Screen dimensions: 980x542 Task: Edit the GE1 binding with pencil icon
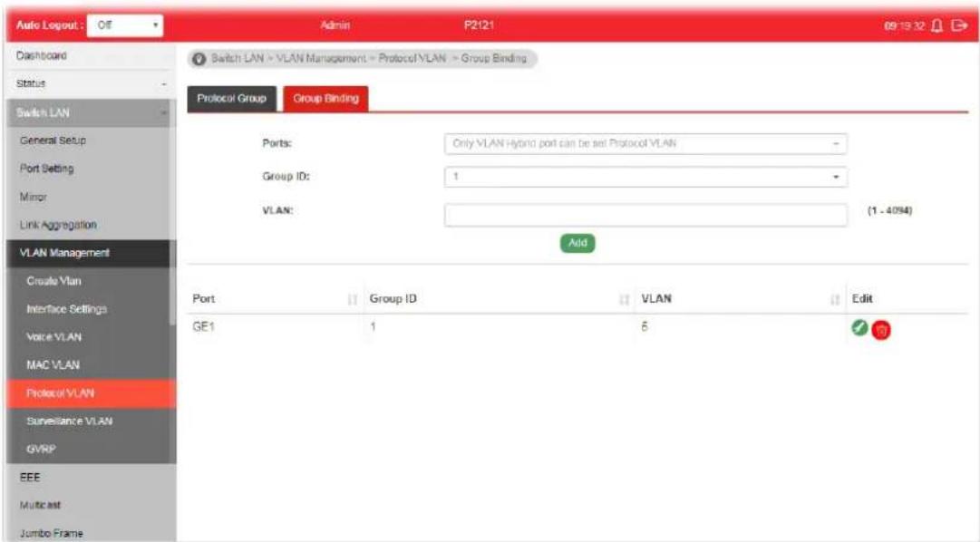coord(859,327)
